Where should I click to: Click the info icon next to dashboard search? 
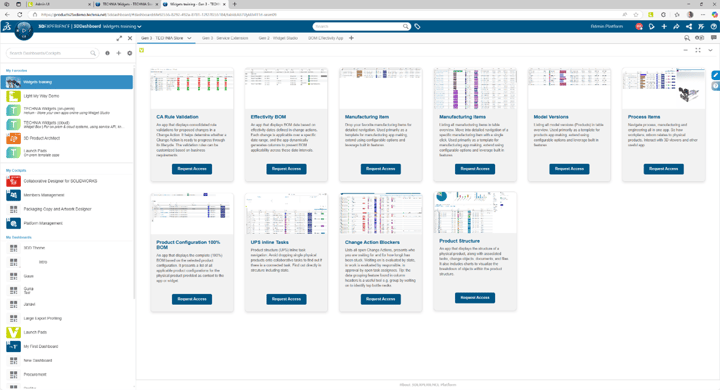pos(107,53)
